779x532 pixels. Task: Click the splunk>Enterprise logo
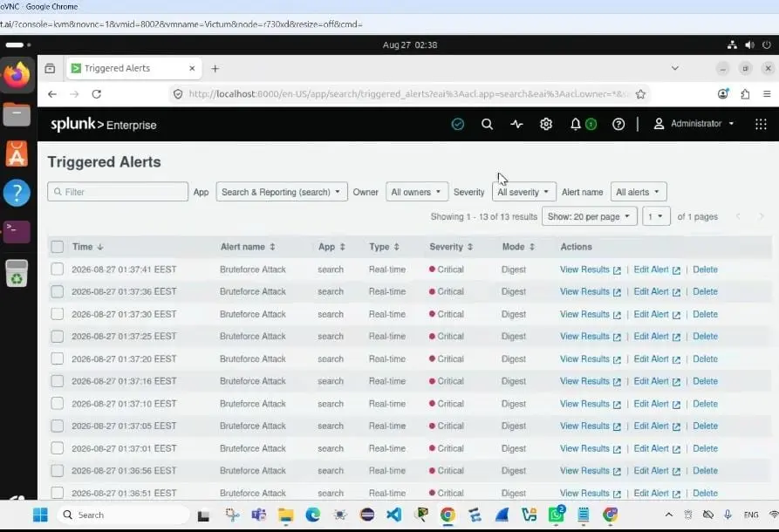tap(103, 124)
